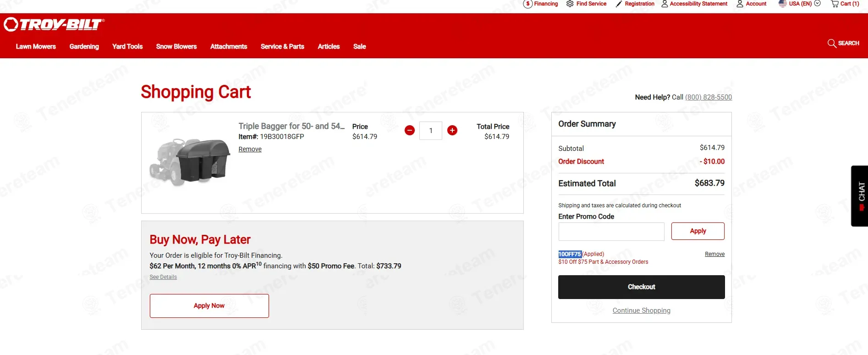
Task: Click the Accessibility Statement person icon
Action: tap(665, 4)
